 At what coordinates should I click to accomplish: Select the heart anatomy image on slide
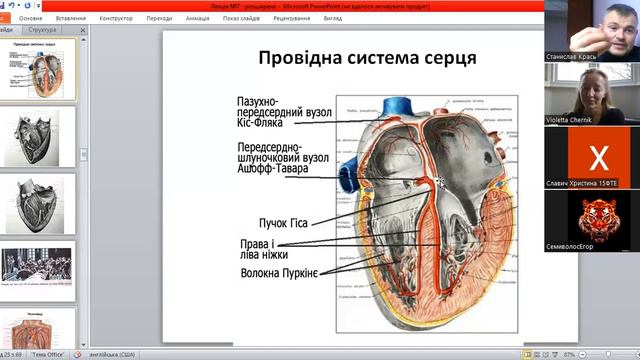pos(427,214)
